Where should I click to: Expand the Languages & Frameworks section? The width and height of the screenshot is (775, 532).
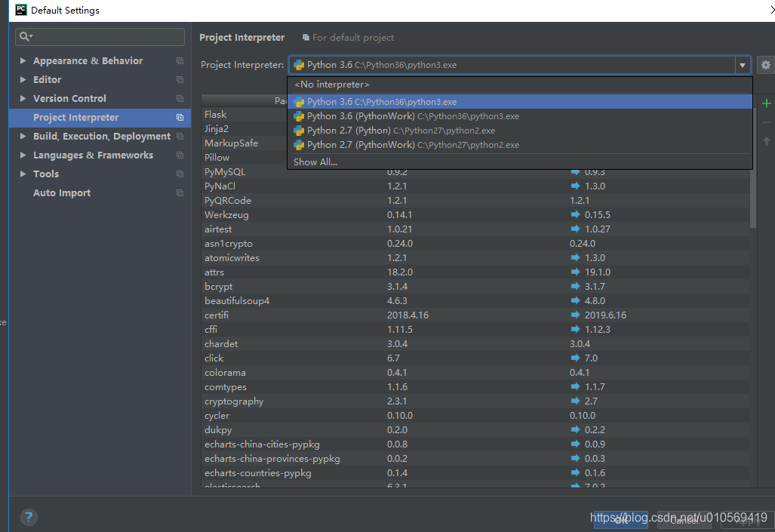(x=23, y=155)
